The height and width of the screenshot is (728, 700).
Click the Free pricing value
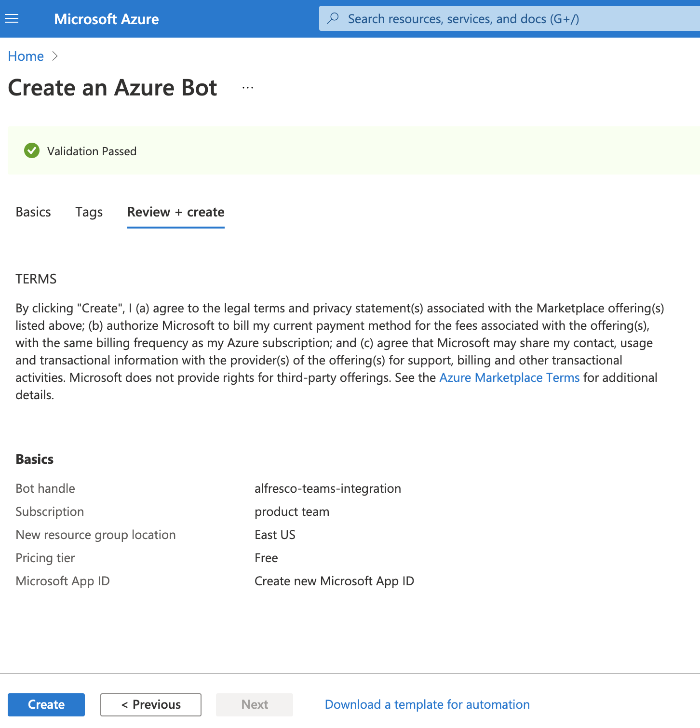266,558
